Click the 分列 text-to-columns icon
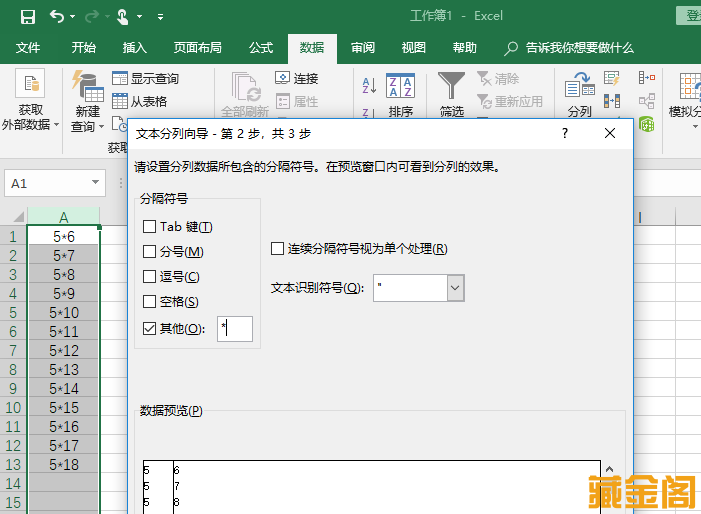This screenshot has height=514, width=701. (x=579, y=85)
